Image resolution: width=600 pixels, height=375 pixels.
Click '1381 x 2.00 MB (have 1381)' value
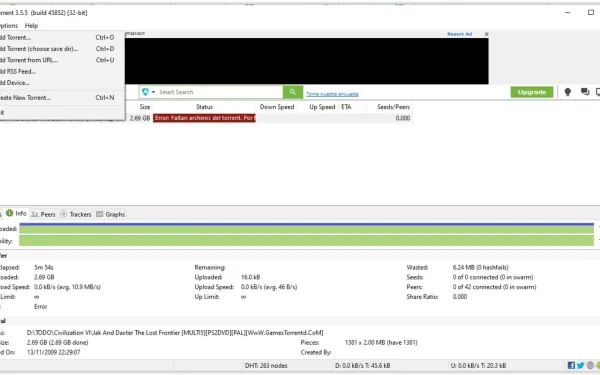[381, 342]
